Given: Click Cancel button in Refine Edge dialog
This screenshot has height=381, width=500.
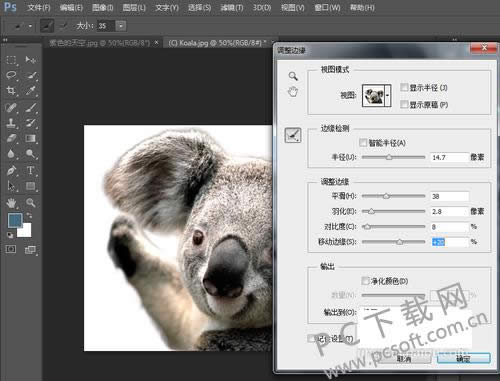Looking at the screenshot, I should pos(404,359).
